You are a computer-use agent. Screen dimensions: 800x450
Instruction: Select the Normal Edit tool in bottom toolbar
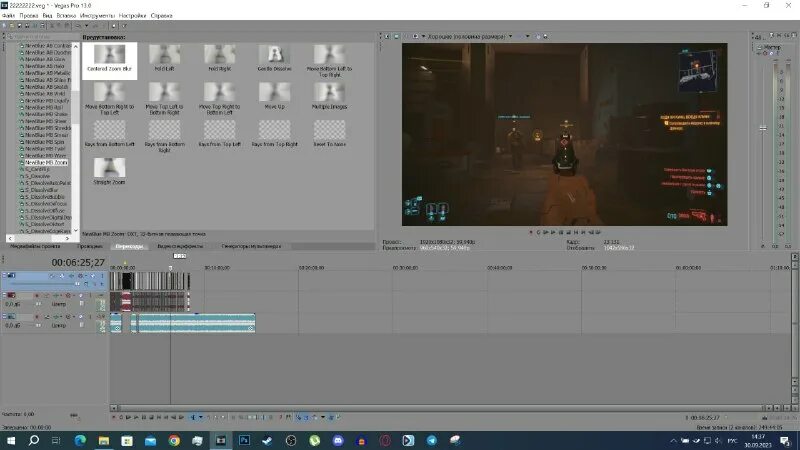pos(193,417)
